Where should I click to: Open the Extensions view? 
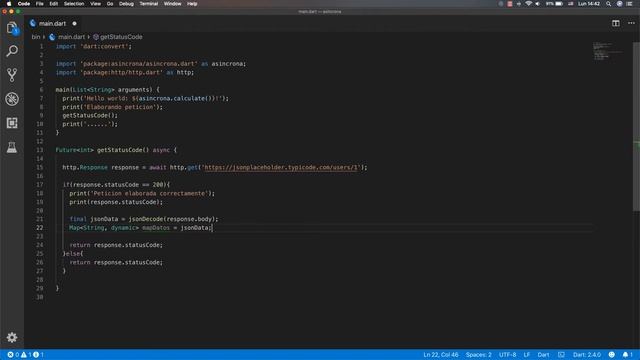pyautogui.click(x=12, y=123)
